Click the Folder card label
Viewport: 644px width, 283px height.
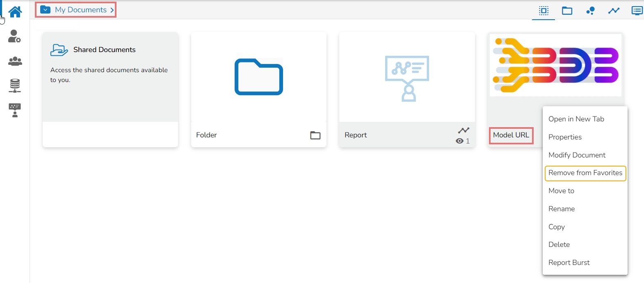pyautogui.click(x=206, y=135)
